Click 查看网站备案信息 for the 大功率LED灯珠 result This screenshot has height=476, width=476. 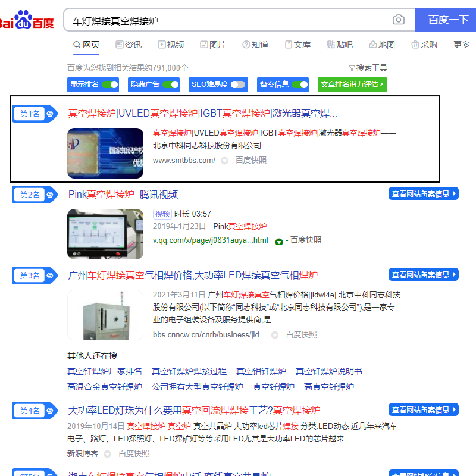pos(424,410)
